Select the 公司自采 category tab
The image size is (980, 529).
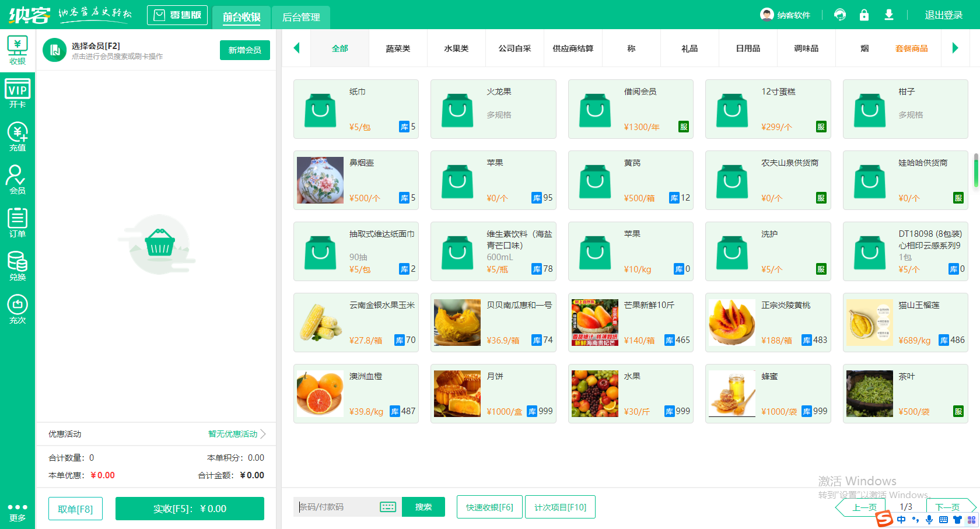514,48
